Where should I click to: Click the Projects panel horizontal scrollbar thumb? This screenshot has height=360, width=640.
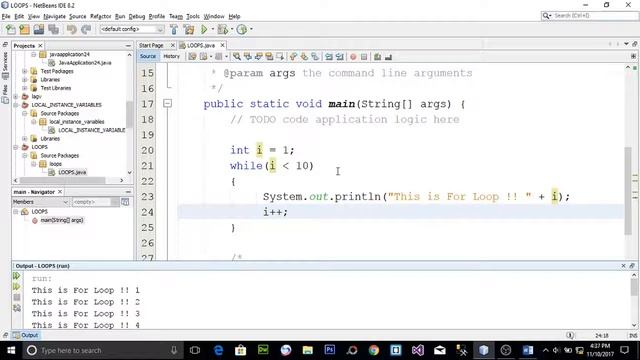pyautogui.click(x=63, y=180)
